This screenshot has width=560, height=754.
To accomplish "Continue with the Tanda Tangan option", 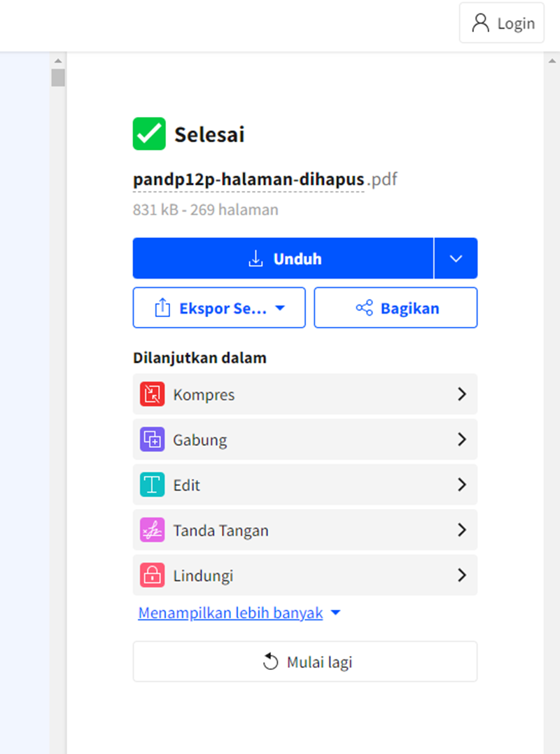I will pos(305,530).
